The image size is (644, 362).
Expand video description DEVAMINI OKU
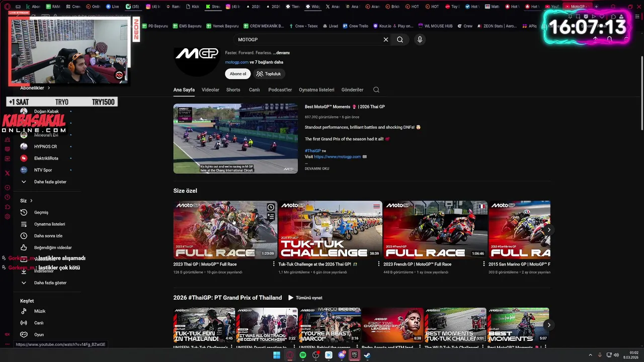click(x=317, y=168)
